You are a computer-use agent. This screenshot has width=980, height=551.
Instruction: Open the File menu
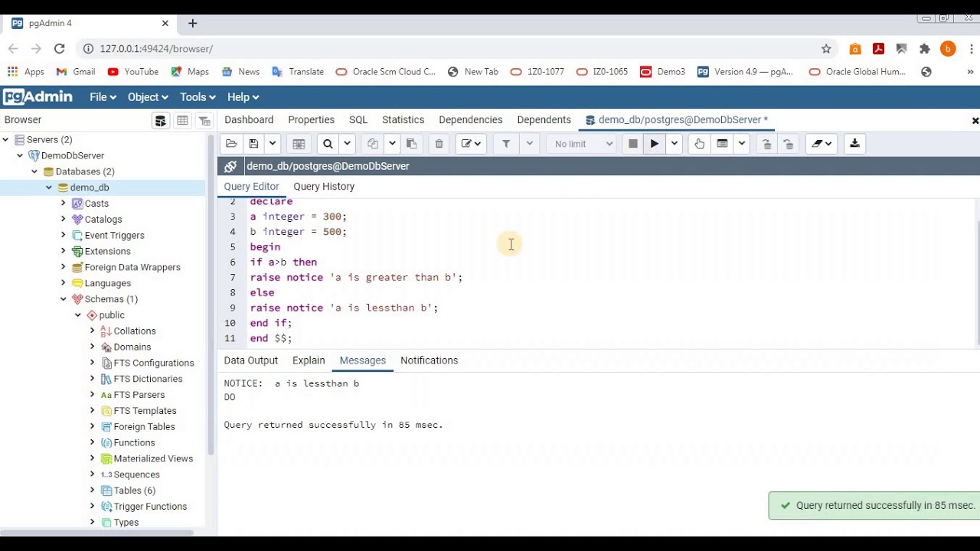103,97
